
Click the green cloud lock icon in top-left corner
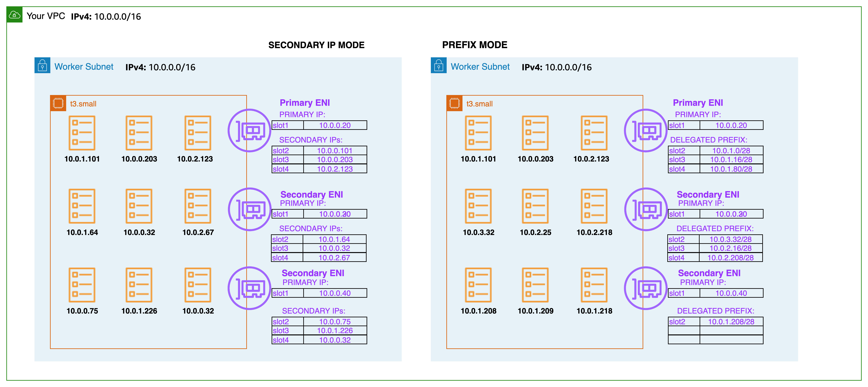[x=15, y=15]
